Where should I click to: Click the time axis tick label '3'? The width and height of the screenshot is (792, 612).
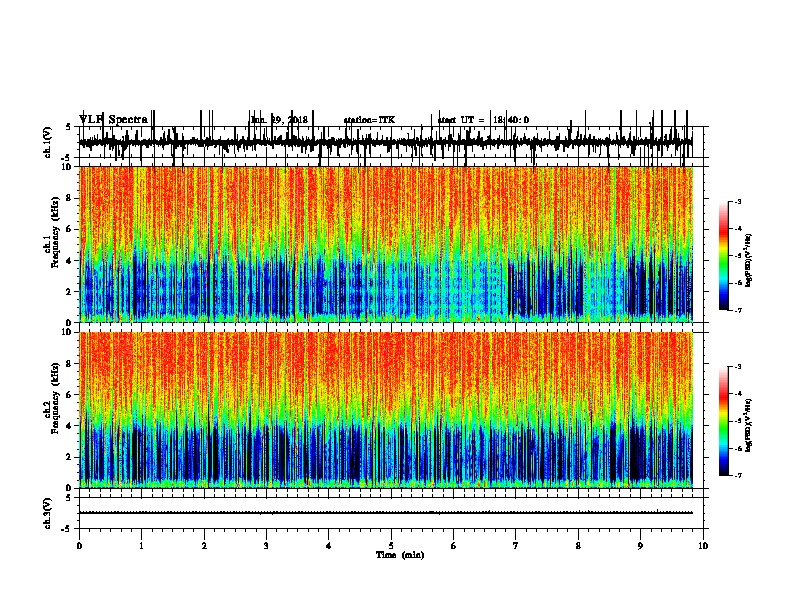[266, 546]
